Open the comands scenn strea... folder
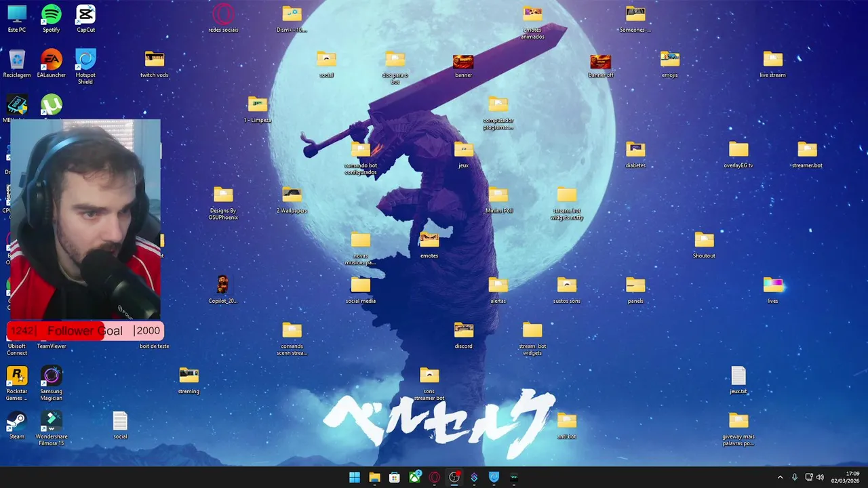This screenshot has height=488, width=868. 292,338
